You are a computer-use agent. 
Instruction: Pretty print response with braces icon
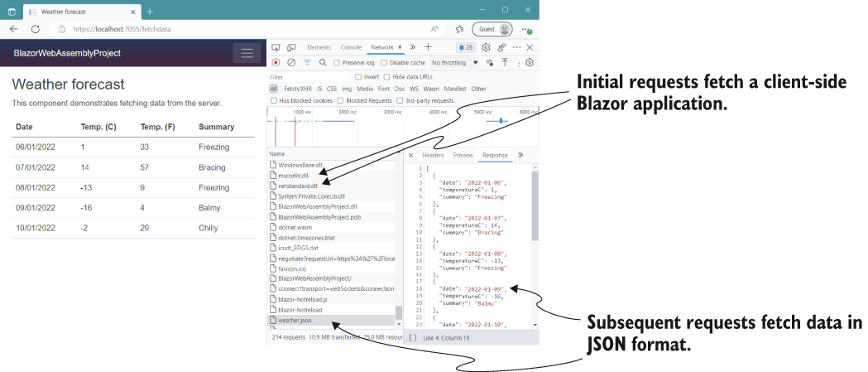[x=412, y=337]
